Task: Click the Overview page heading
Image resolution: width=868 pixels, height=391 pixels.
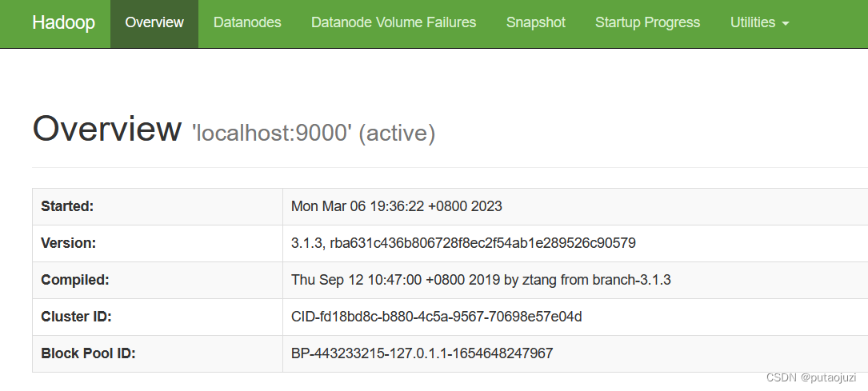Action: coord(106,128)
